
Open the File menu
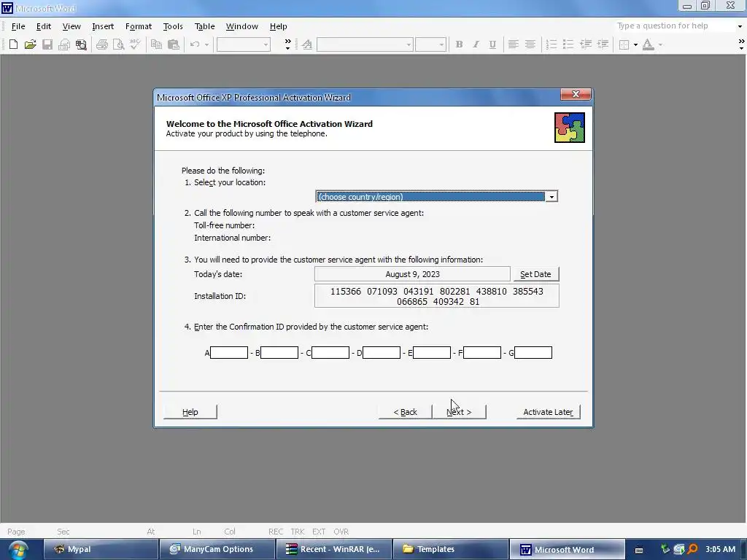pos(18,26)
